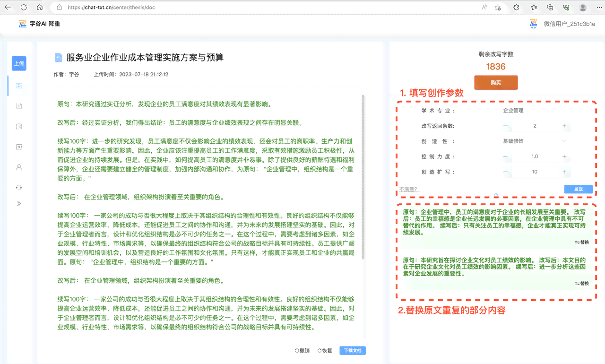605x364 pixels.
Task: Open the 创造性 dropdown 基础修饰
Action: click(534, 141)
